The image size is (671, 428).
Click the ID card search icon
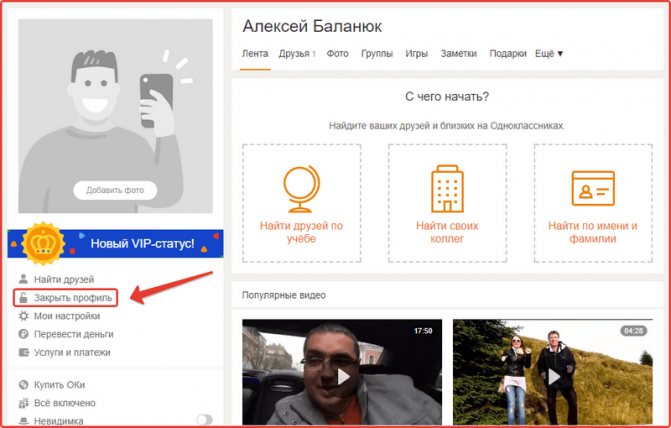coord(593,188)
